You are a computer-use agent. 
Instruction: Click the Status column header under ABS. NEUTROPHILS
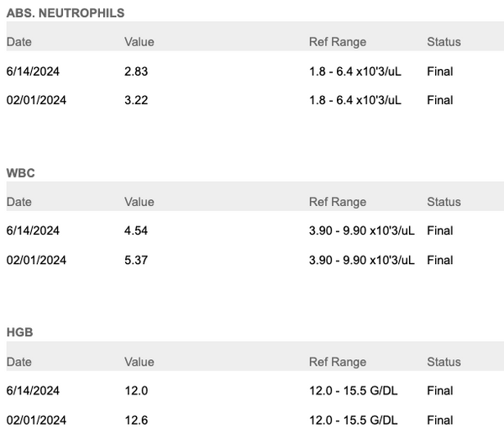(x=444, y=42)
